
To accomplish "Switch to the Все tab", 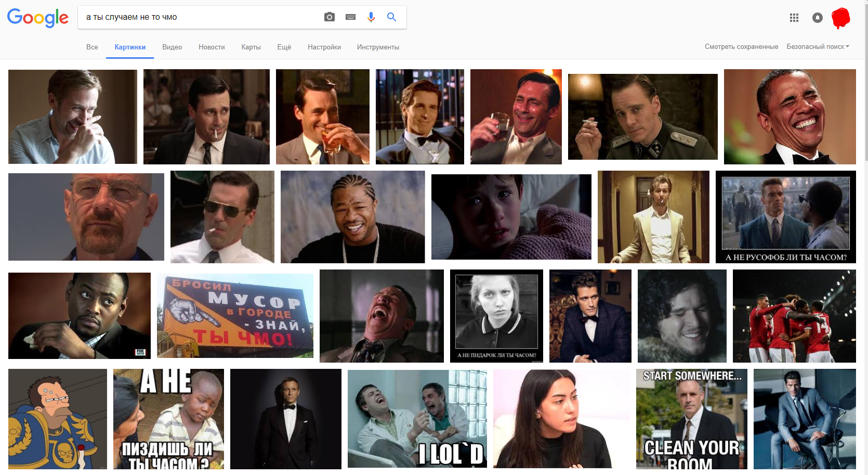I will pos(92,47).
